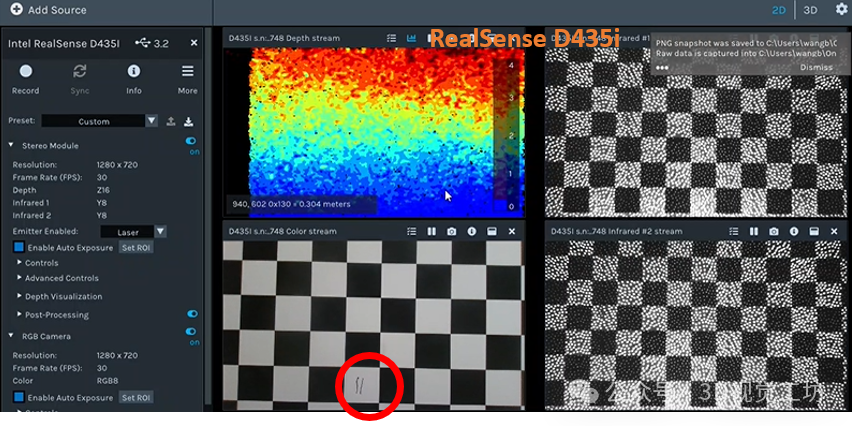The height and width of the screenshot is (426, 852).
Task: Expand the Depth Visualization section
Action: coord(20,296)
